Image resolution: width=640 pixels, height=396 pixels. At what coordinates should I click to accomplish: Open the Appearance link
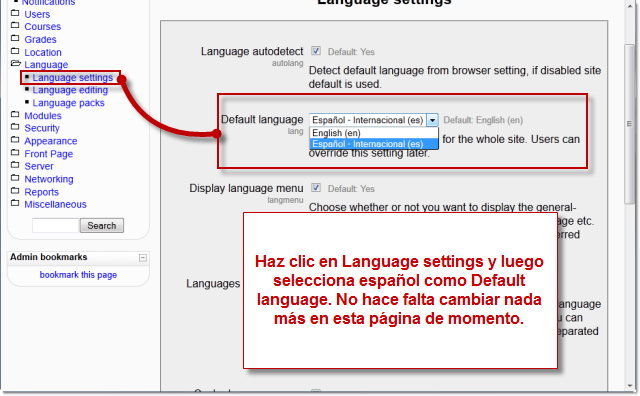click(51, 141)
